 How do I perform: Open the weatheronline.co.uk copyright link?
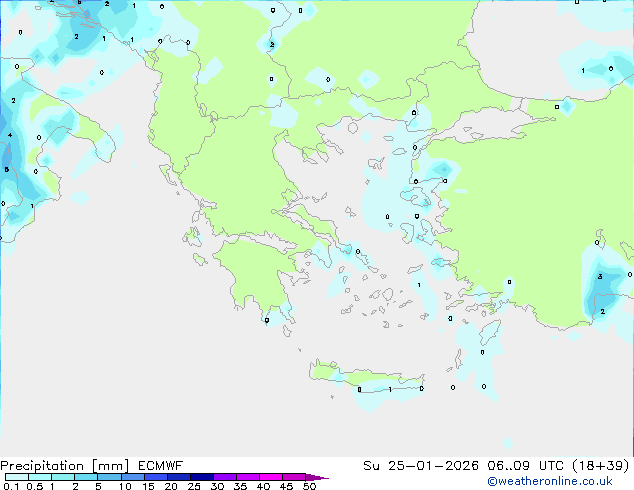click(x=549, y=481)
